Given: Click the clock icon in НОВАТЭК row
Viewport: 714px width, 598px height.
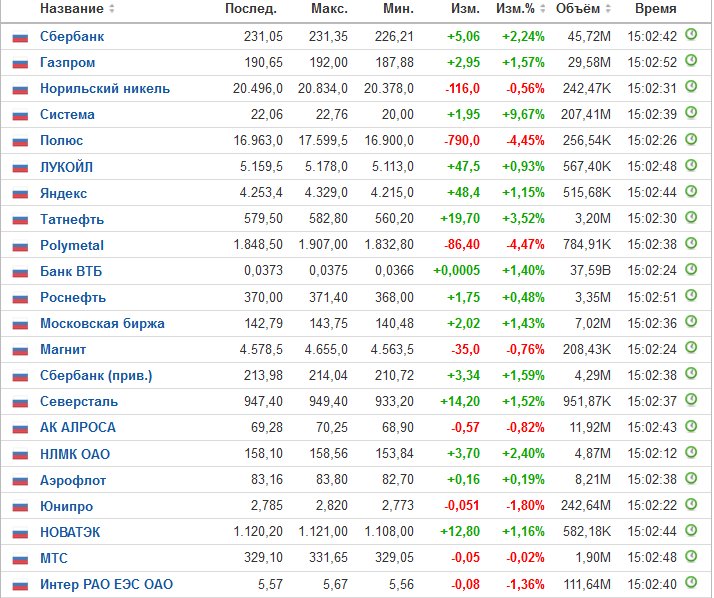Looking at the screenshot, I should coord(691,530).
